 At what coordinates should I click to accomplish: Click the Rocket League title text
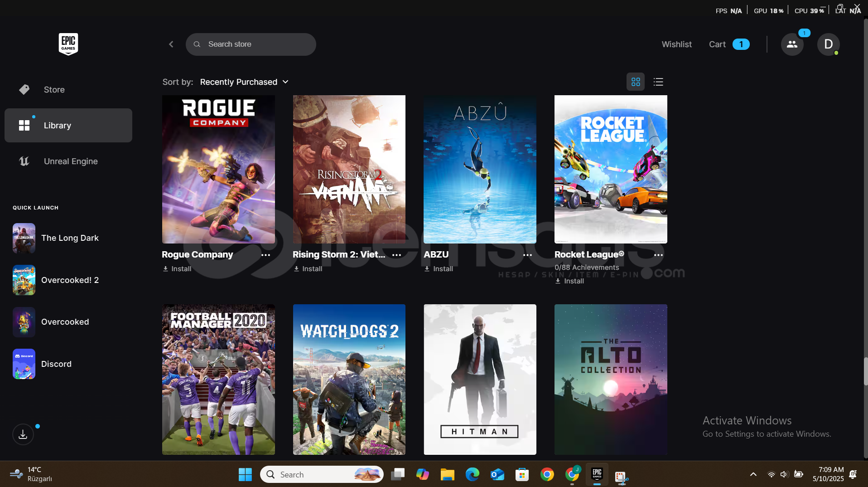click(589, 254)
